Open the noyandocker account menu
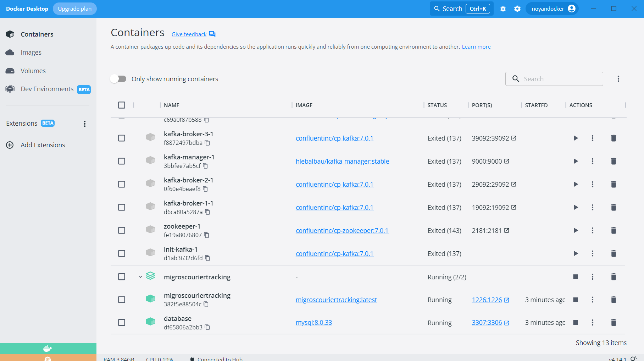The width and height of the screenshot is (644, 361). [x=552, y=9]
